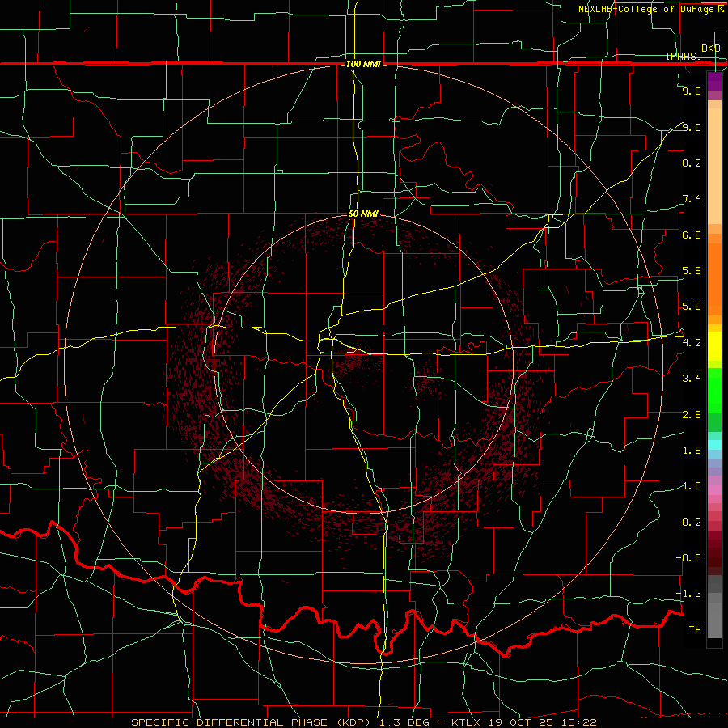This screenshot has width=728, height=728.
Task: Pick the purple segment atop the color bar
Action: (x=714, y=81)
